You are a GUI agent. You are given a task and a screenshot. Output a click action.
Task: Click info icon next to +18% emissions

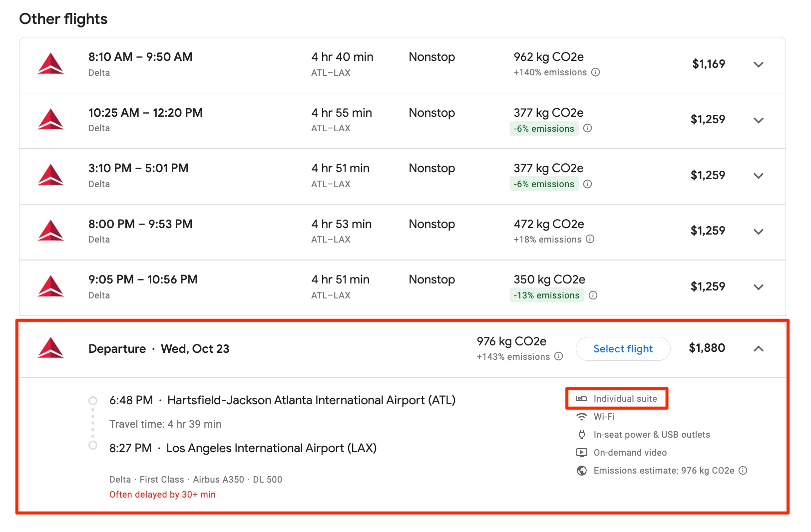[590, 239]
